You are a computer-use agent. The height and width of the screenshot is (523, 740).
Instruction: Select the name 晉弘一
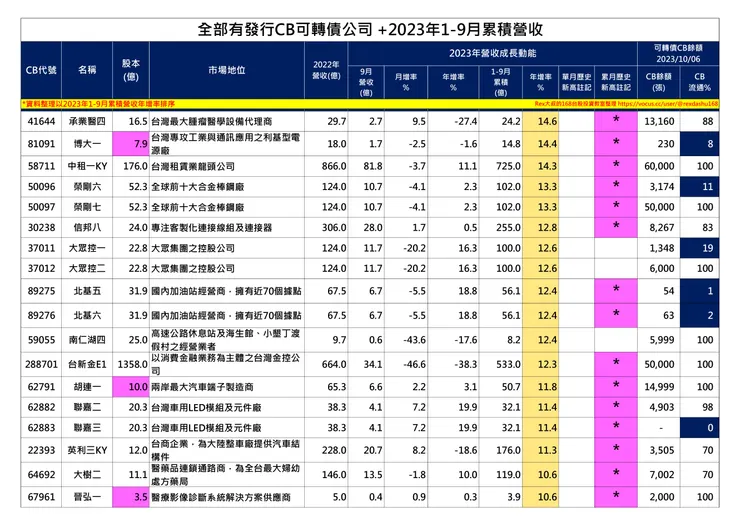click(x=87, y=497)
